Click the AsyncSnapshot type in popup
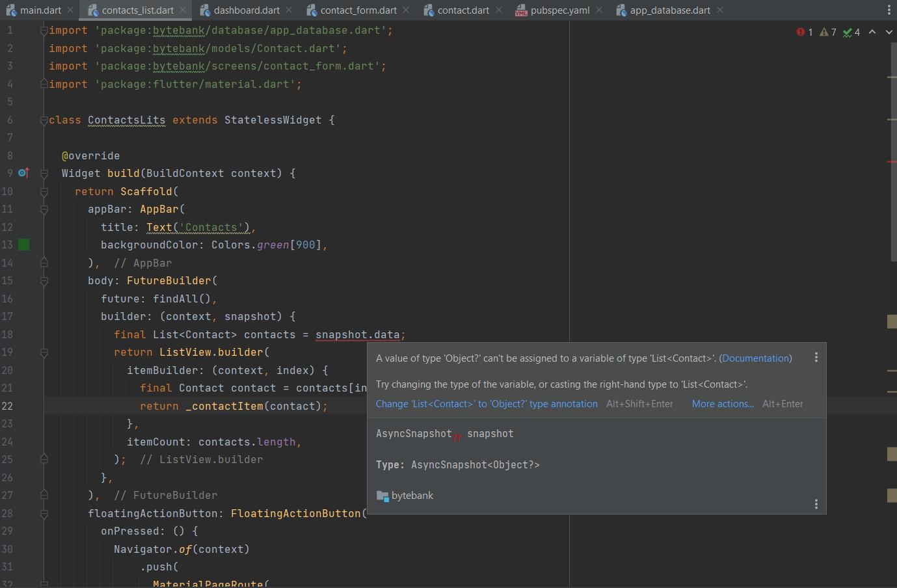Screen dimensions: 897x588 [414, 434]
